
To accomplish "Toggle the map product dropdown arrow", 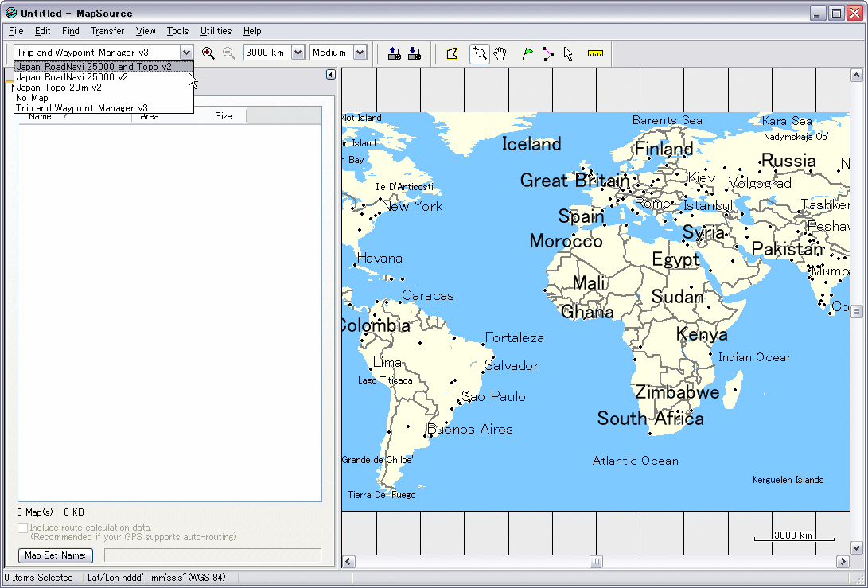I will (x=186, y=53).
